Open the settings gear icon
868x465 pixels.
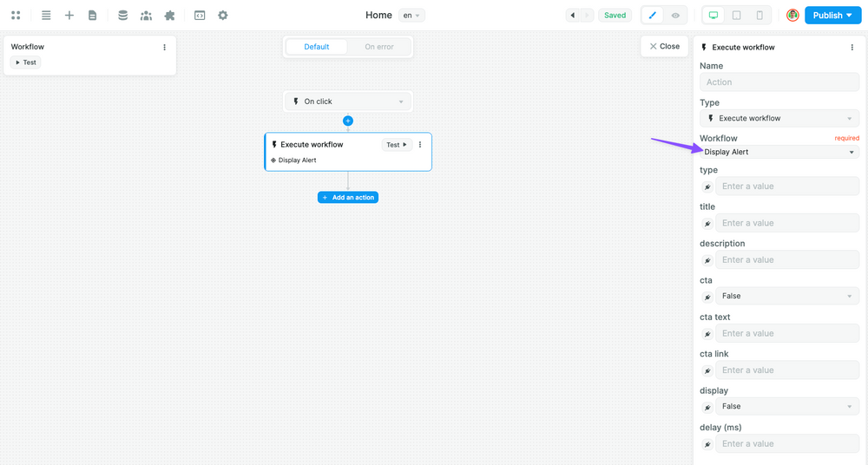[223, 16]
